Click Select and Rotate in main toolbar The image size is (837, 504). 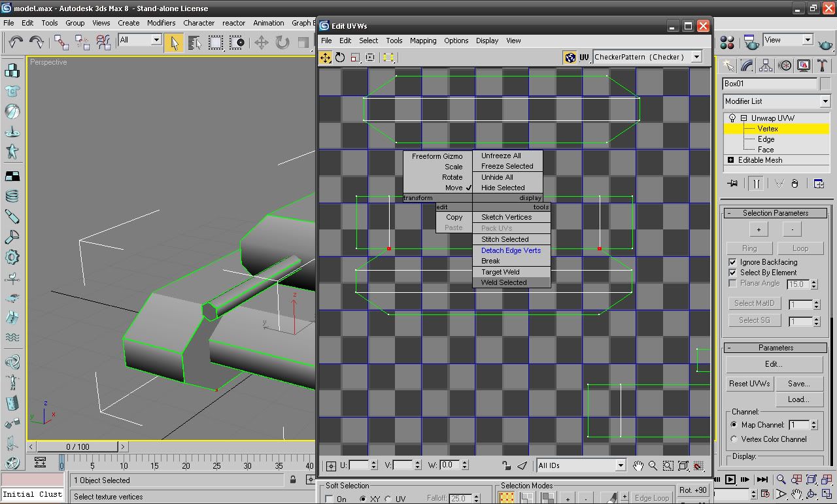coord(282,42)
